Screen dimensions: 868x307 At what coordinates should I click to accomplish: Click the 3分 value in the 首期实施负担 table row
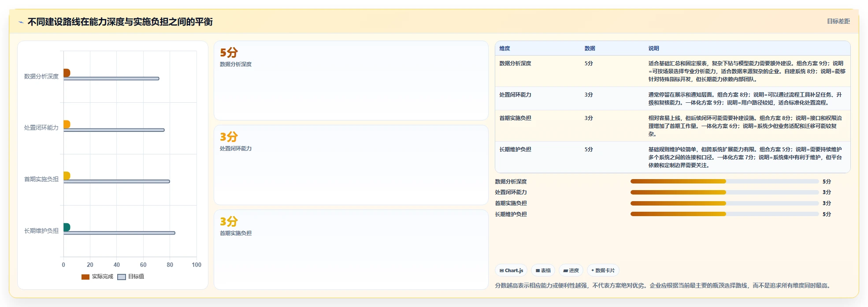tap(589, 118)
